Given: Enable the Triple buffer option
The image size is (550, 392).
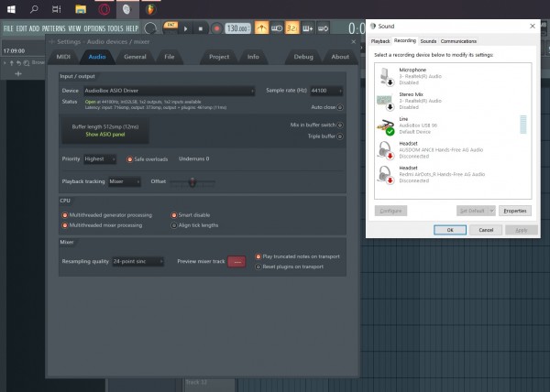Looking at the screenshot, I should pyautogui.click(x=339, y=136).
